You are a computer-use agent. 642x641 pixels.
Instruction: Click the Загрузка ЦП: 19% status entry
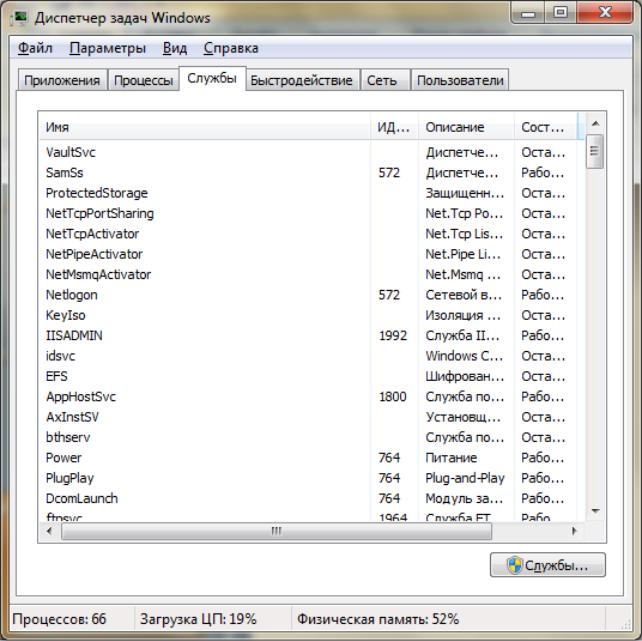pyautogui.click(x=198, y=619)
